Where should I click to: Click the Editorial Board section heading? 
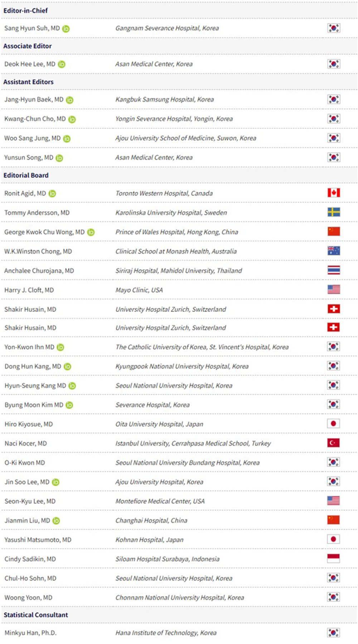click(x=26, y=175)
